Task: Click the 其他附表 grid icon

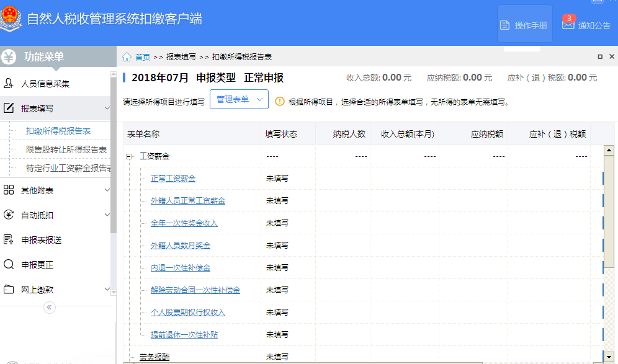Action: click(x=9, y=190)
